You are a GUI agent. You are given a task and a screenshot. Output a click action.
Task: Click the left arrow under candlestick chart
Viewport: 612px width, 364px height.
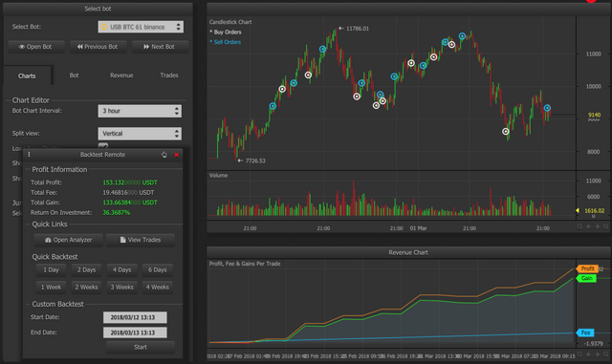tap(589, 226)
